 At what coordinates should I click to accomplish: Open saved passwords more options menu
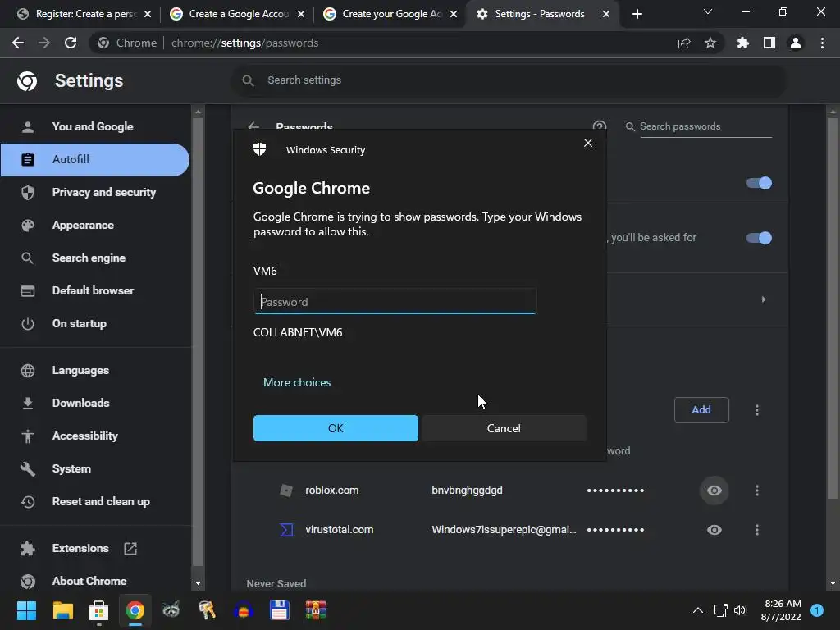pyautogui.click(x=757, y=410)
